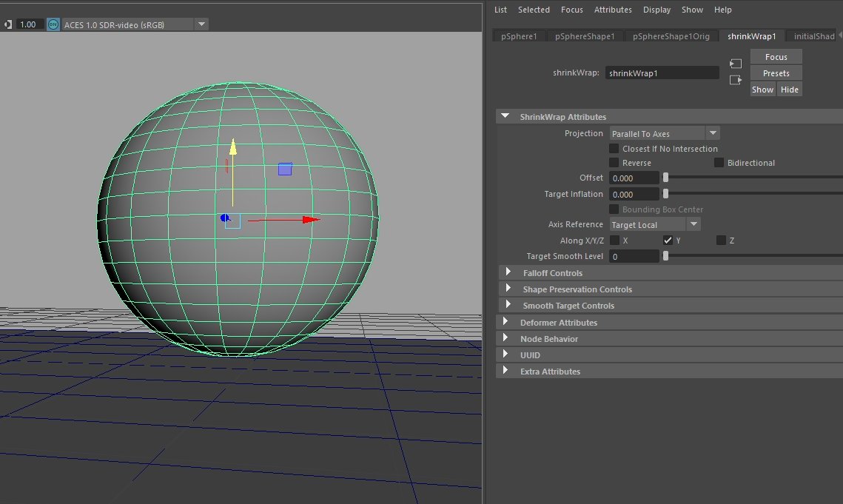Enable Closest If No Intersection checkbox
This screenshot has height=504, width=843.
[x=614, y=149]
